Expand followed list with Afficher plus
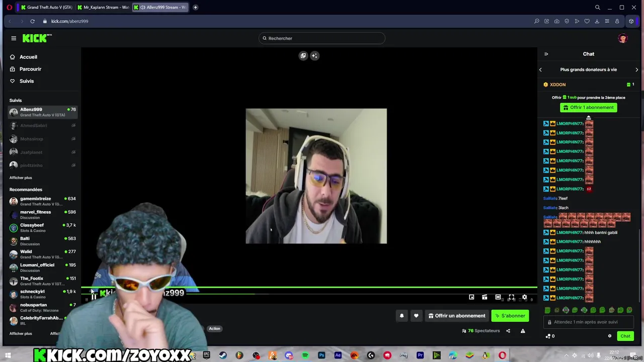 coord(21,177)
